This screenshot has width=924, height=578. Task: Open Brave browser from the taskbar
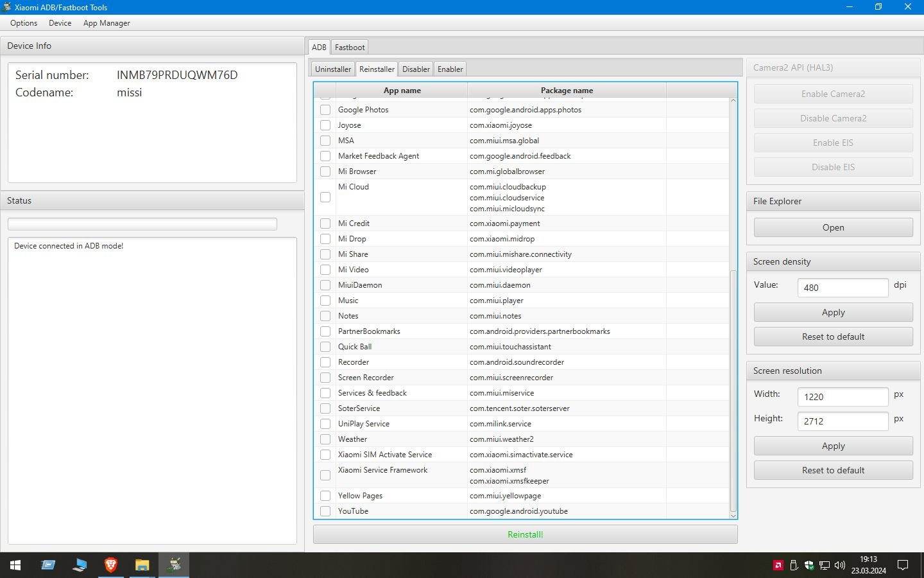click(x=110, y=565)
